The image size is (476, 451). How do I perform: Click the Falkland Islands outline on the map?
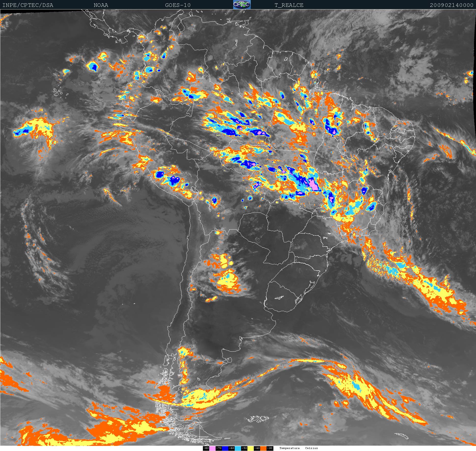tap(258, 419)
